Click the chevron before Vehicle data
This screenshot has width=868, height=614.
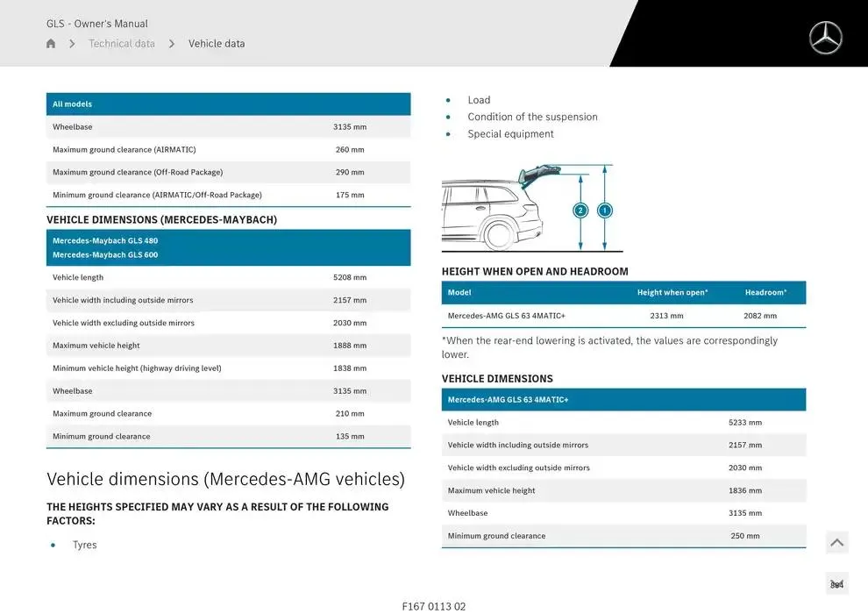(172, 44)
